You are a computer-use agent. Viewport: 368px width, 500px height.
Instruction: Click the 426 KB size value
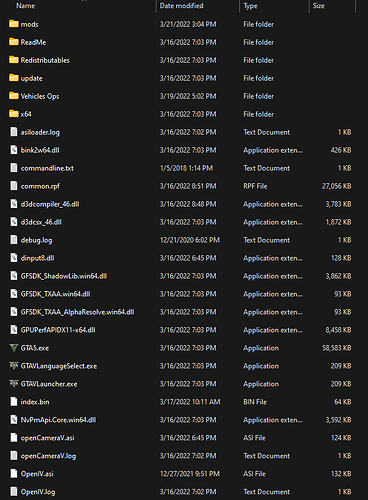click(341, 150)
